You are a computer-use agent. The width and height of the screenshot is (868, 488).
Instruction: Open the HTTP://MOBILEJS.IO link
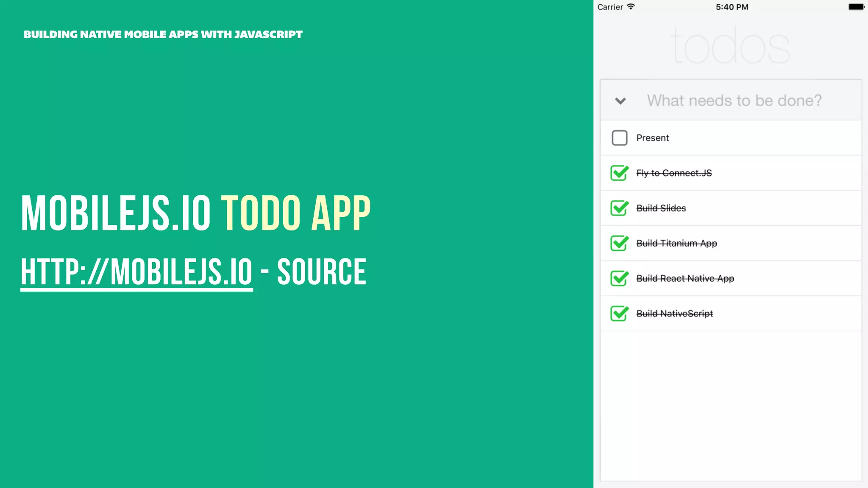pos(136,272)
